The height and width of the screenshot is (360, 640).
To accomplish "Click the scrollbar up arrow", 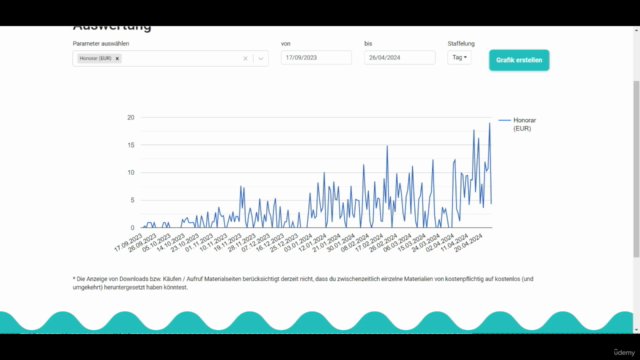I will coord(636,30).
